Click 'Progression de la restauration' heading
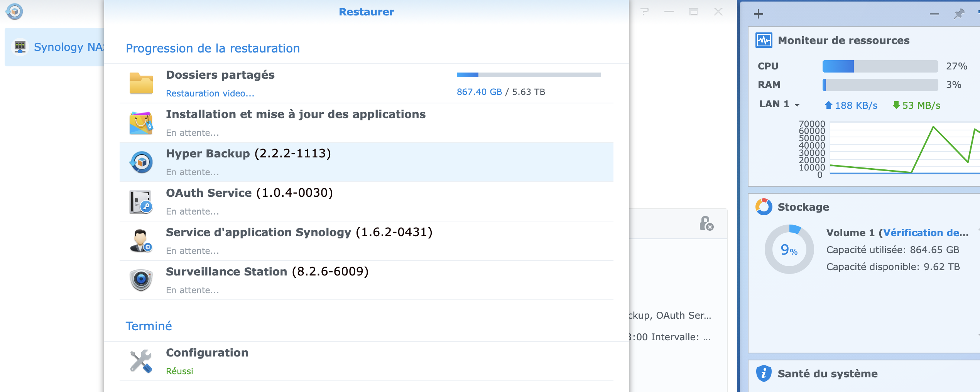 (x=213, y=48)
